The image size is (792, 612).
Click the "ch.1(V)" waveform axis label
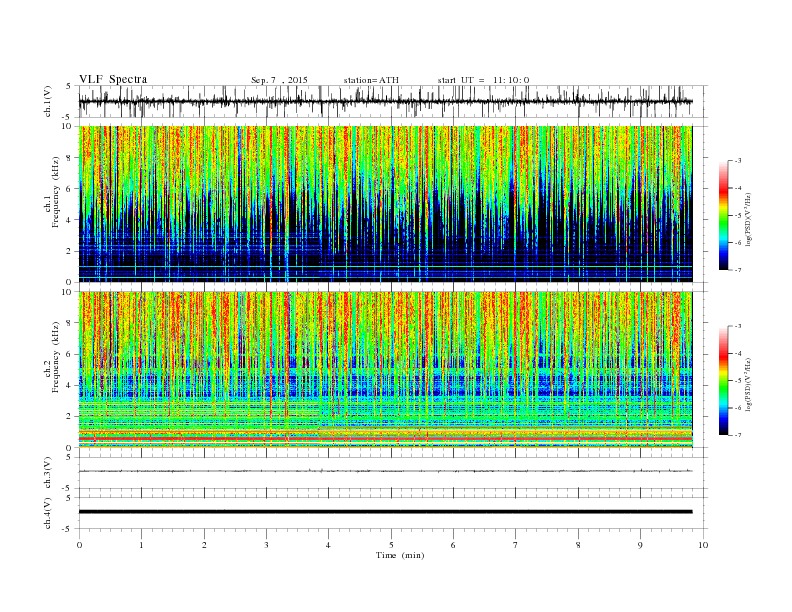coord(48,101)
